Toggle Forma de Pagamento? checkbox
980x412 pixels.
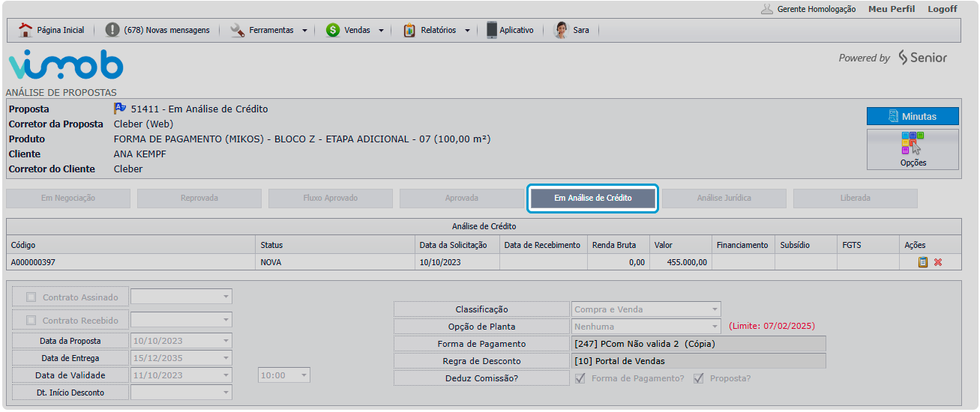click(580, 378)
